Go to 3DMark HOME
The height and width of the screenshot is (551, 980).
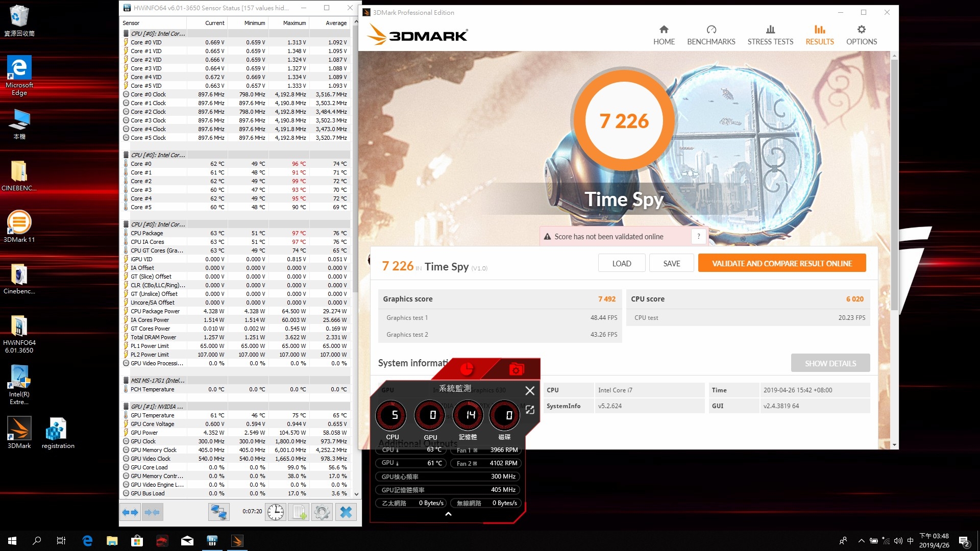pos(664,35)
